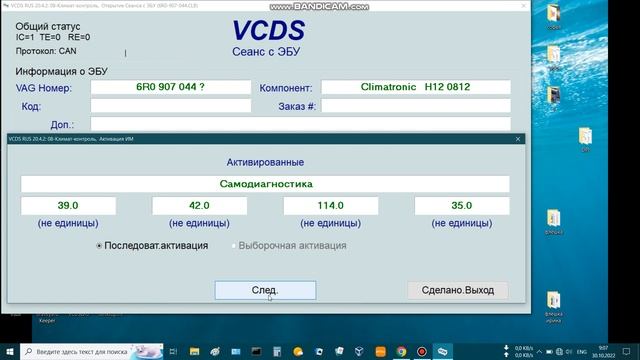Click the Сделано.Выход button
640x360 pixels.
458,290
